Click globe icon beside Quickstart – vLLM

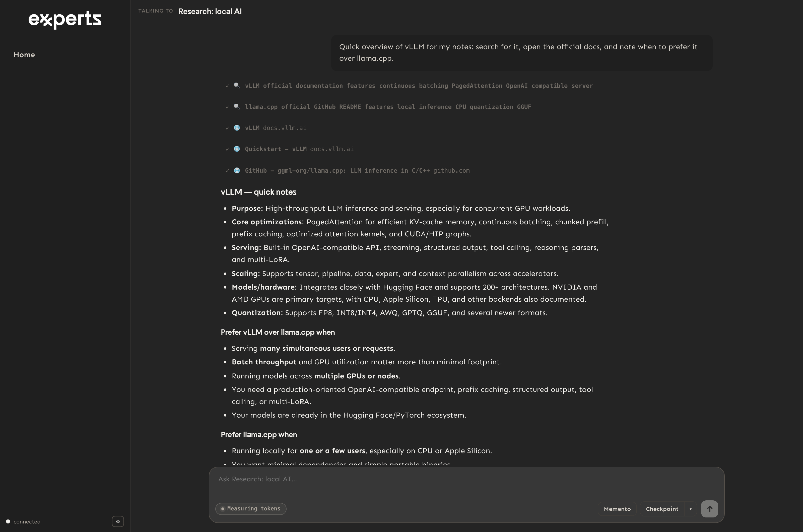coord(237,149)
